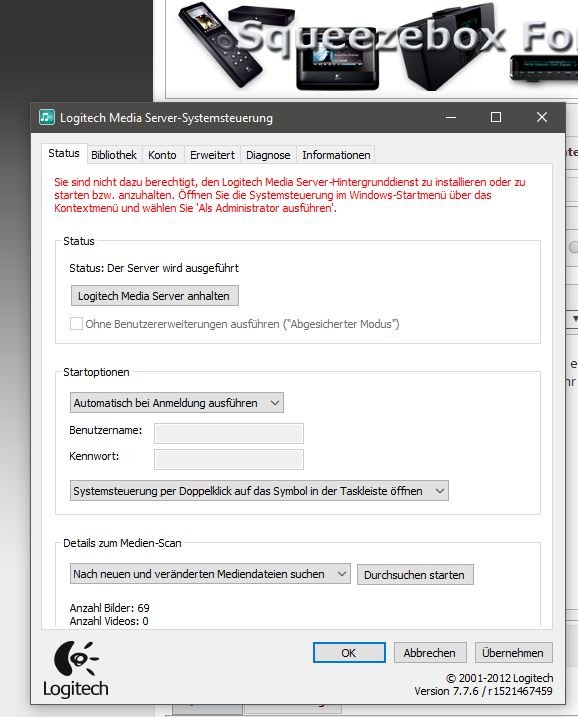578x717 pixels.
Task: Go to the Diagnose tab
Action: (268, 155)
